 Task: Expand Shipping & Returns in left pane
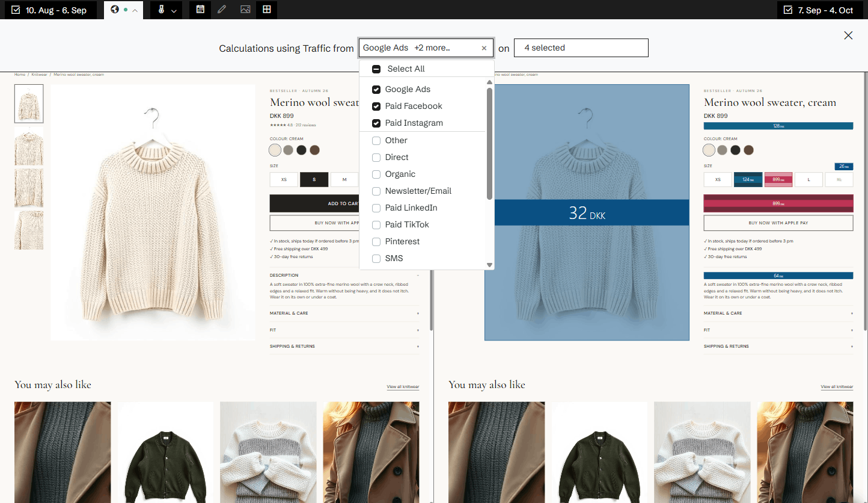coord(344,347)
